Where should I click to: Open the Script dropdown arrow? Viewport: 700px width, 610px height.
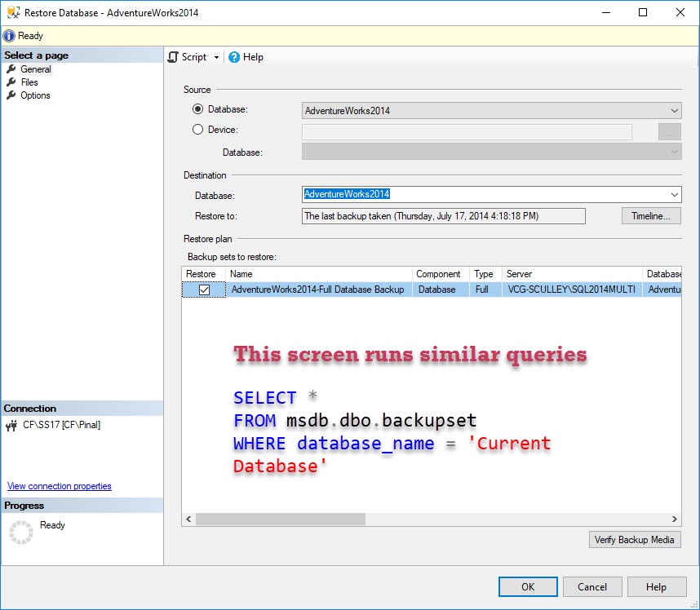(x=215, y=57)
